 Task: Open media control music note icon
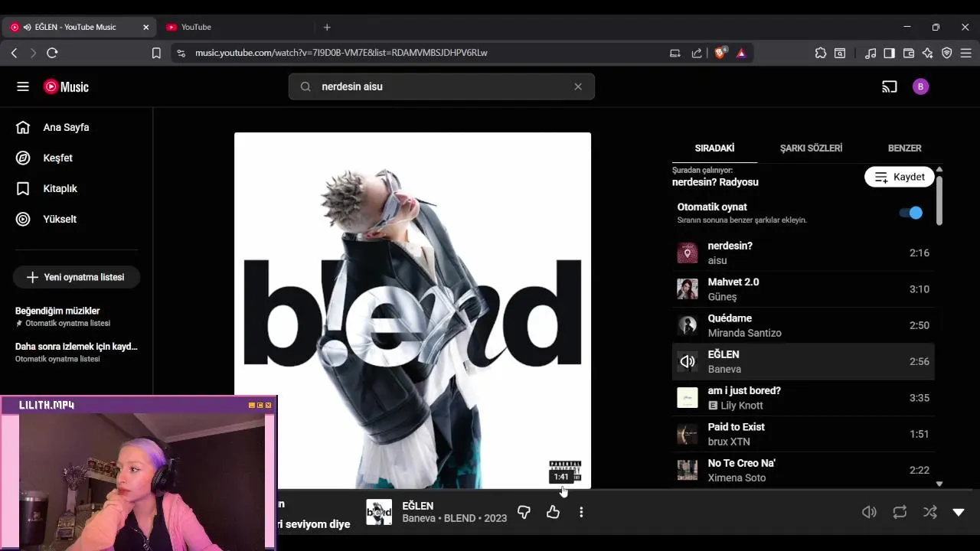(871, 53)
